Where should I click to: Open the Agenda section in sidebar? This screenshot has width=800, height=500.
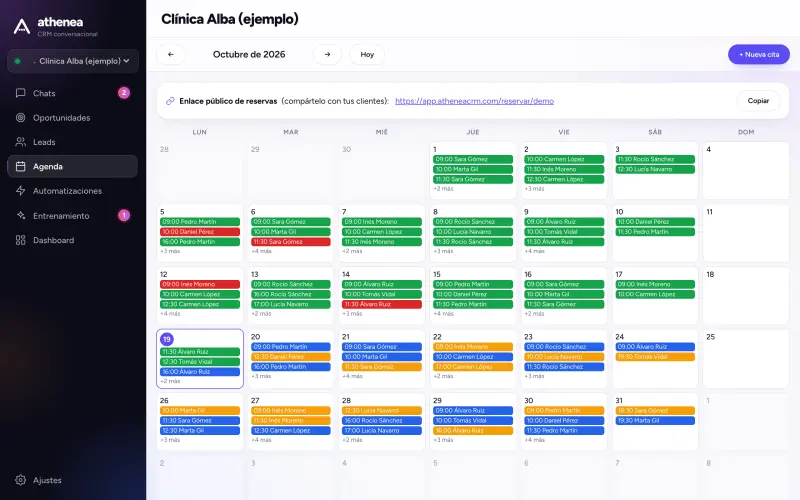coord(72,166)
